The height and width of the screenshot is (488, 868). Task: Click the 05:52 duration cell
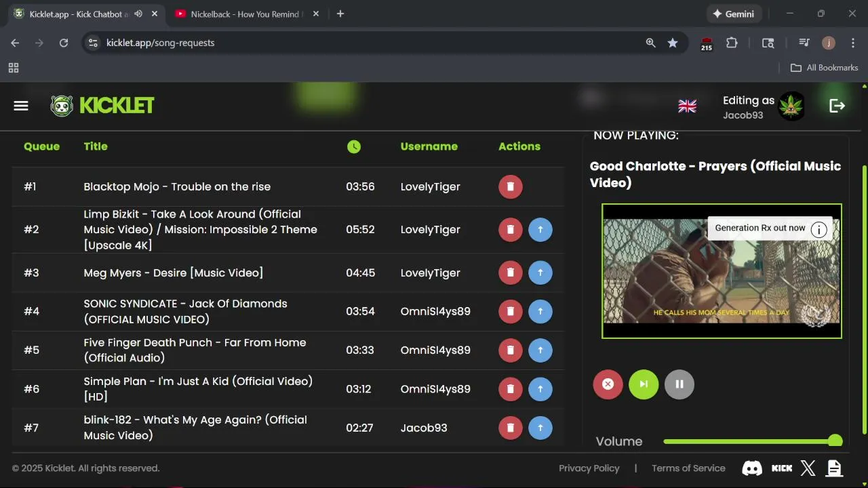click(x=360, y=230)
